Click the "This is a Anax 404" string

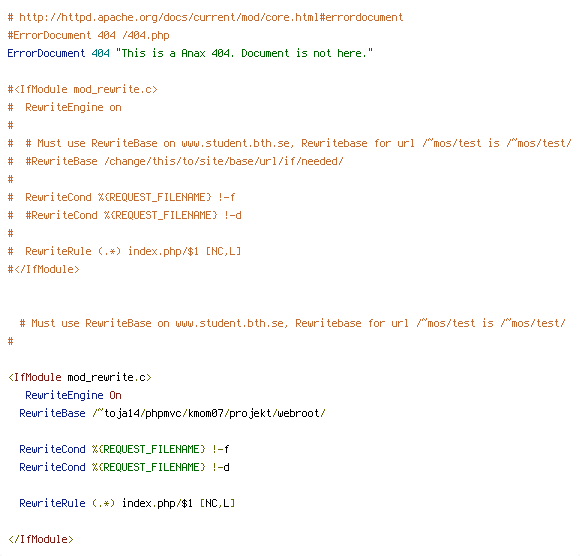pyautogui.click(x=244, y=53)
